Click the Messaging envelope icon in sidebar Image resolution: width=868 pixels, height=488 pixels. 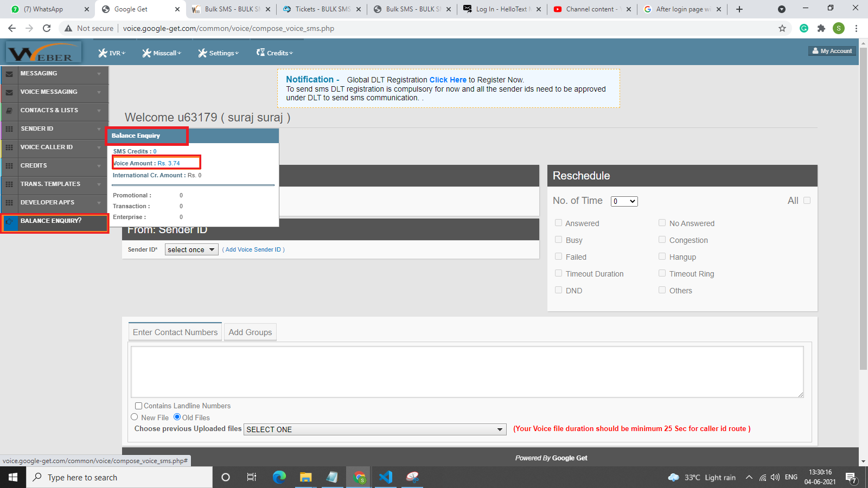[x=9, y=74]
